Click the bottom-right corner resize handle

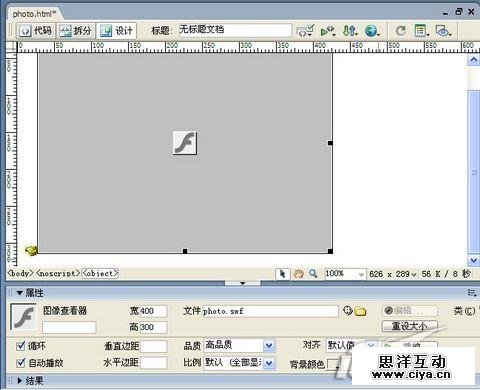[x=330, y=251]
